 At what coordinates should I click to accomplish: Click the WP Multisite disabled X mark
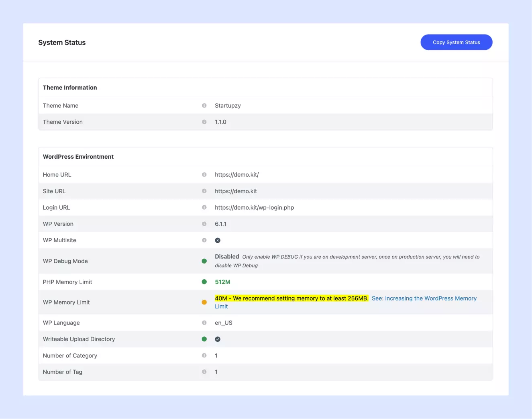[x=218, y=240]
